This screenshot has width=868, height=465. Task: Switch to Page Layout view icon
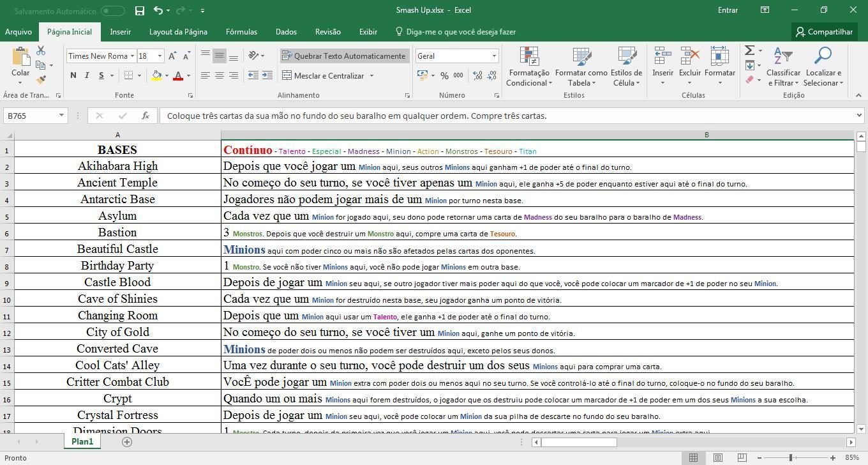pyautogui.click(x=718, y=457)
